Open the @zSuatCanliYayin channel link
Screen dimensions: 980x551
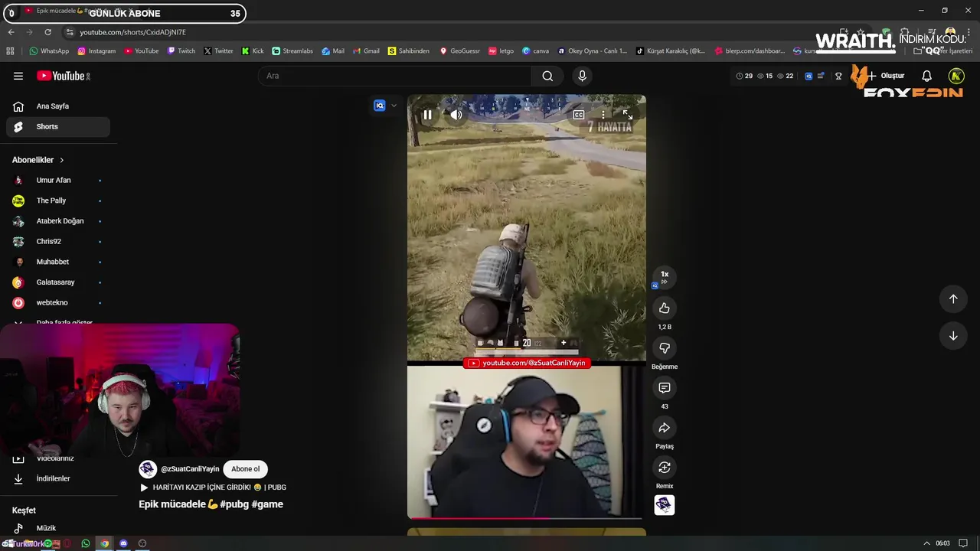[x=190, y=469]
